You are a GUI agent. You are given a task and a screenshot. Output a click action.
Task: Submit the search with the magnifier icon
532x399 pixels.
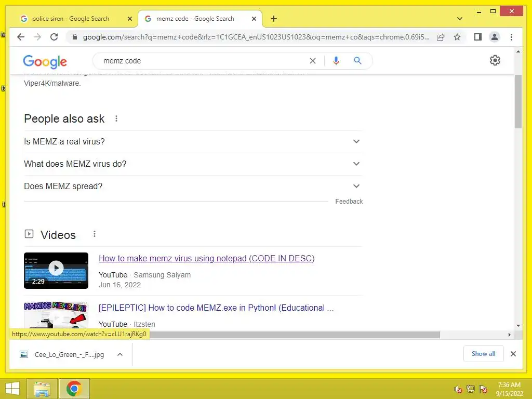pyautogui.click(x=357, y=61)
